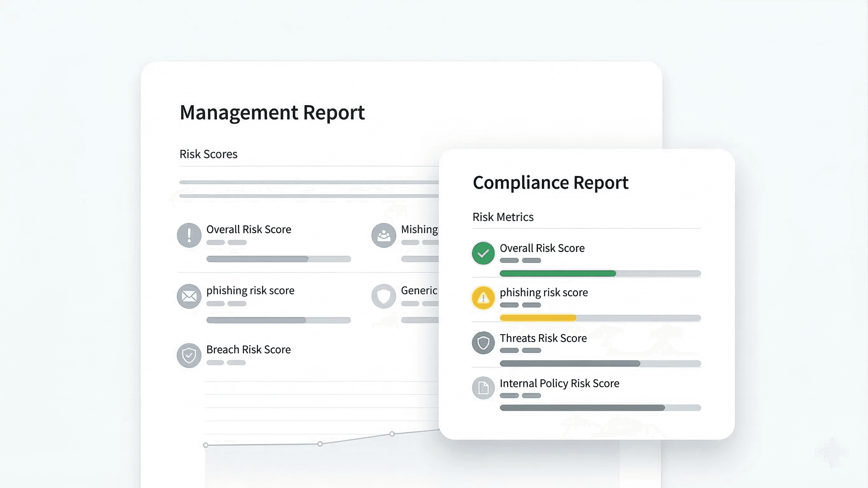This screenshot has width=868, height=488.
Task: Click the yellow warning phishing risk icon
Action: [483, 298]
